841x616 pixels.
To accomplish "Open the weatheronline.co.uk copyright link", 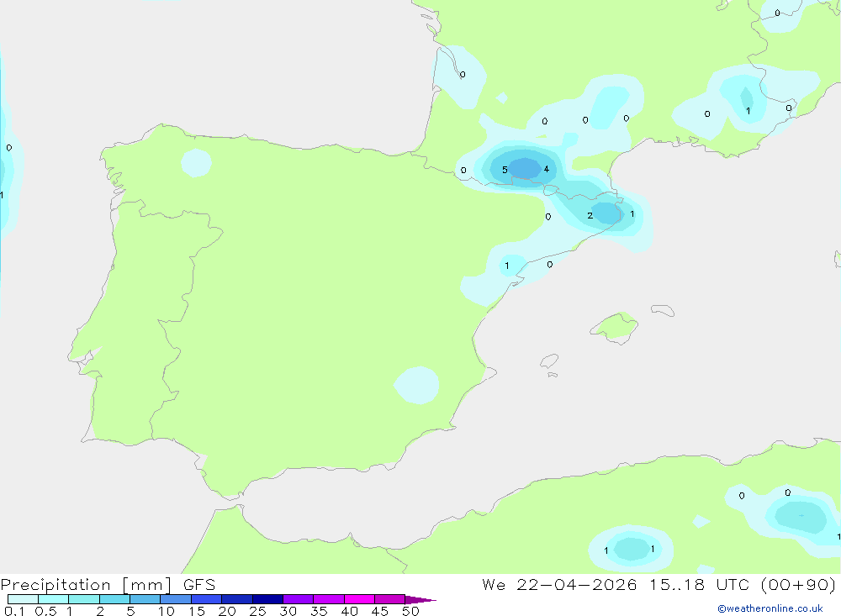I will [x=770, y=608].
